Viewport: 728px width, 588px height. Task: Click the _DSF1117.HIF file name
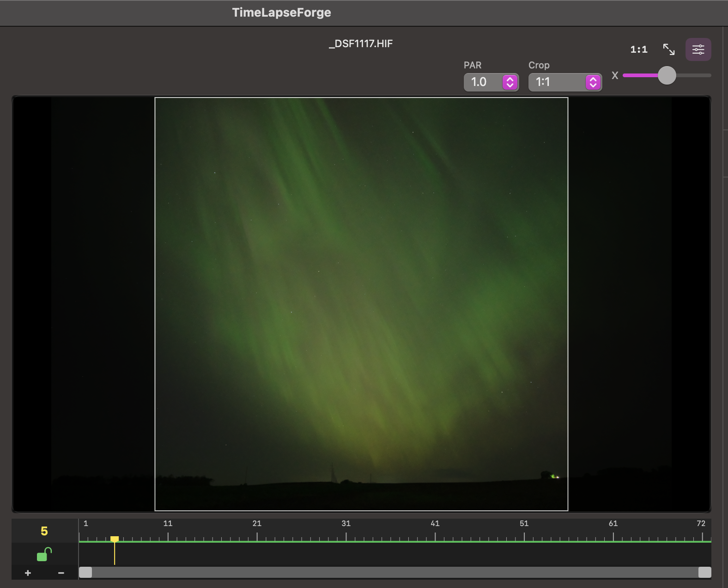[x=361, y=43]
